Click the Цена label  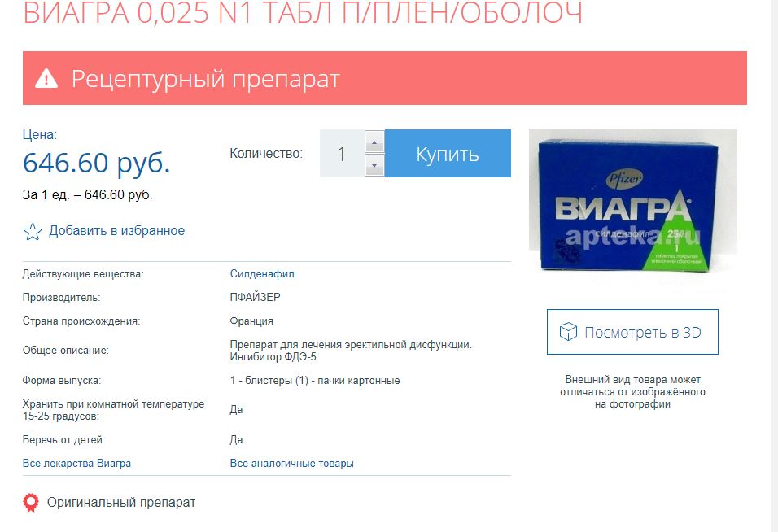tap(40, 134)
